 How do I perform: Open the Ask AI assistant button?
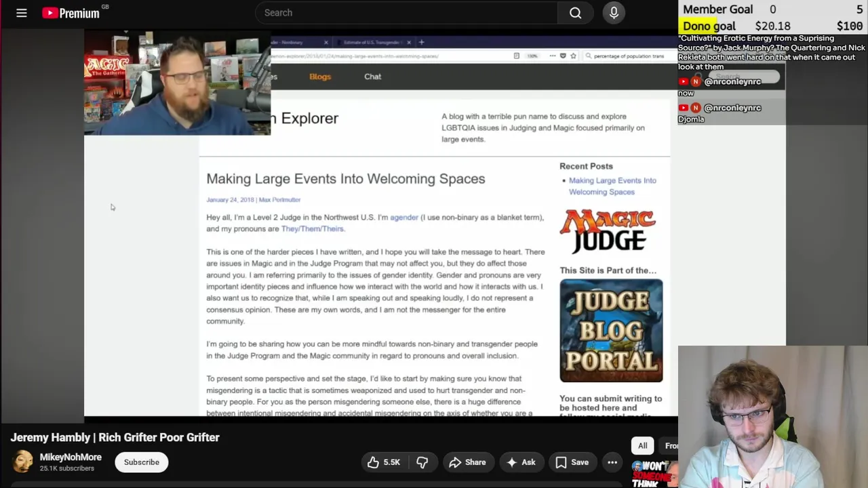pyautogui.click(x=521, y=462)
